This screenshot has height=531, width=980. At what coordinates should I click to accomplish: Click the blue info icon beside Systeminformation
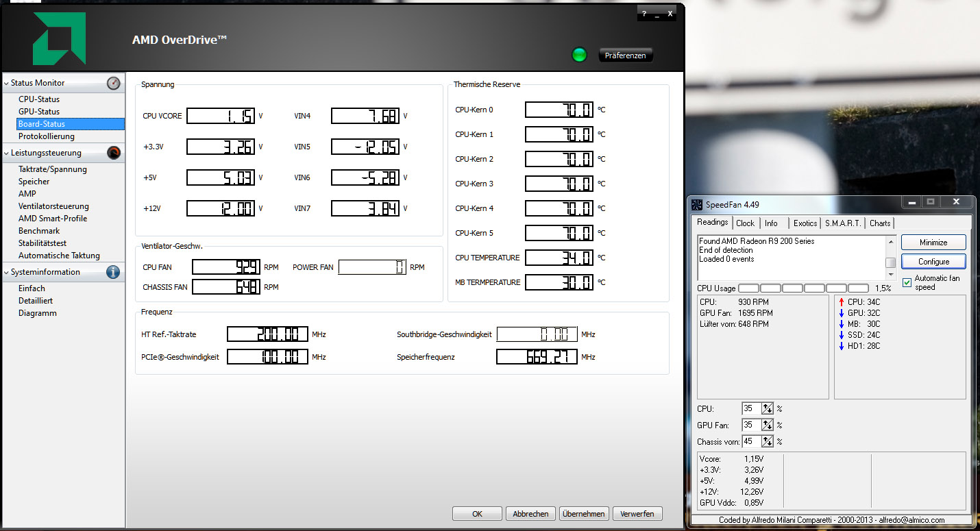(x=114, y=272)
